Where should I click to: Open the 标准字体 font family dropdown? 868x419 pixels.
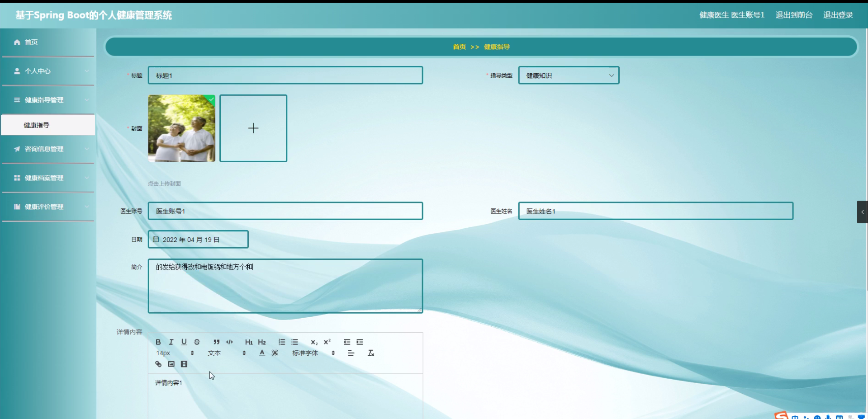tap(313, 353)
